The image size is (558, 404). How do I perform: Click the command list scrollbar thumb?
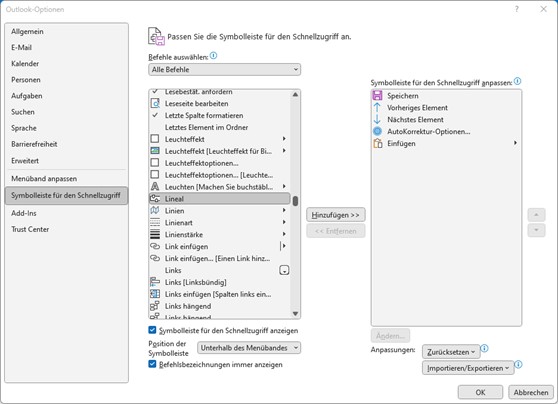pyautogui.click(x=295, y=201)
